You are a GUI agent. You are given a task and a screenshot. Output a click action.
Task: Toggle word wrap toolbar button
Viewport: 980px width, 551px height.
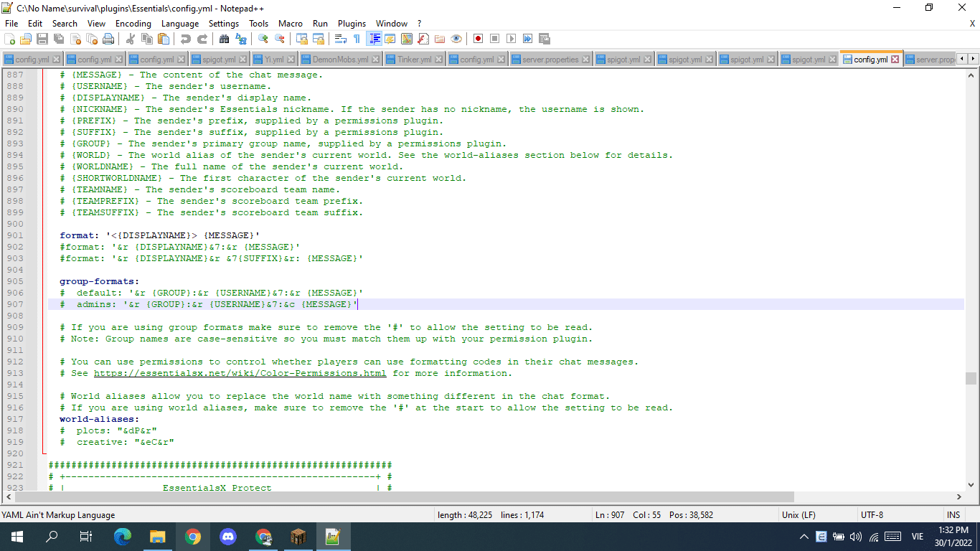pyautogui.click(x=341, y=39)
